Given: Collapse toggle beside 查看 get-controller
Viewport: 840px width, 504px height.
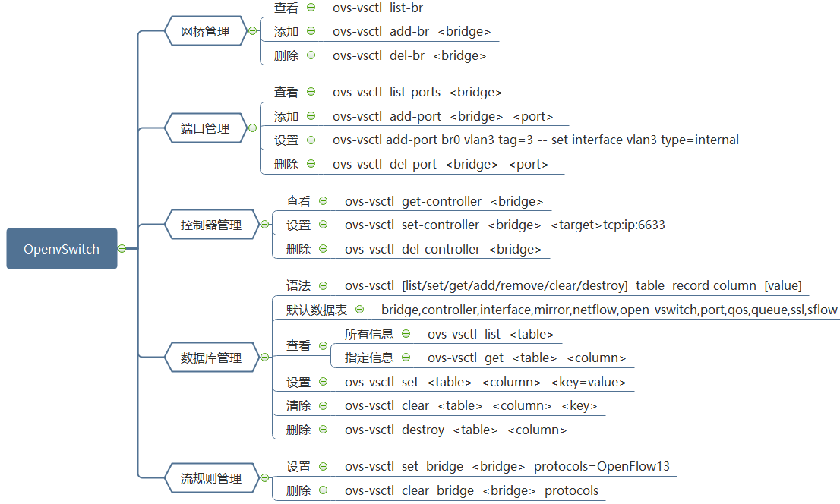Looking at the screenshot, I should pyautogui.click(x=324, y=201).
